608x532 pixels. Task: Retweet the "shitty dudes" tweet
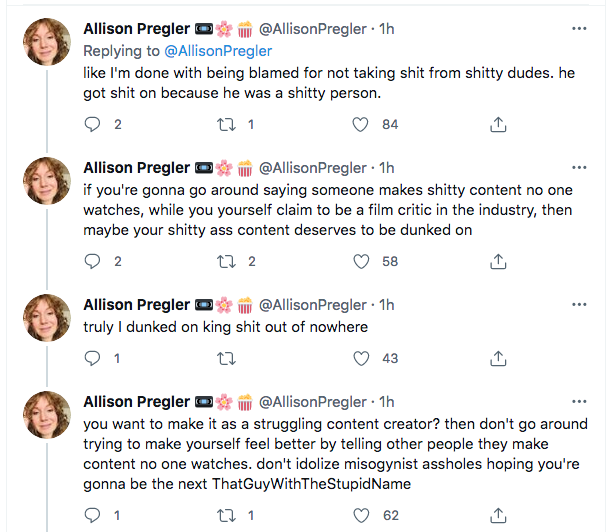coord(228,124)
